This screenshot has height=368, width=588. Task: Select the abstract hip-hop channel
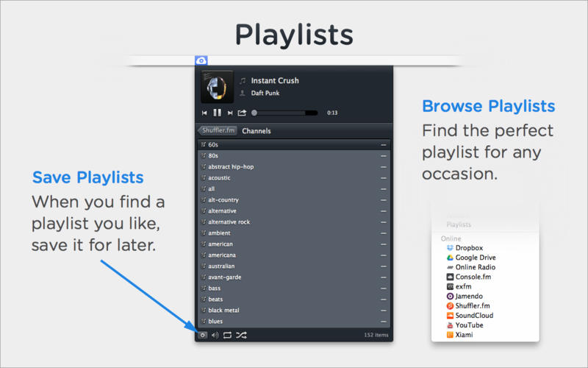[294, 167]
